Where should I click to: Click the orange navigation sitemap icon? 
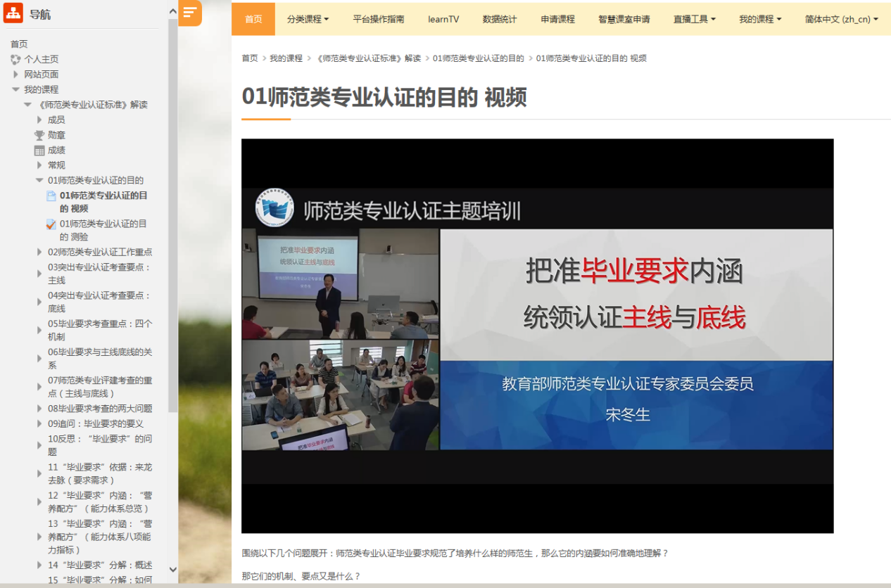(13, 14)
